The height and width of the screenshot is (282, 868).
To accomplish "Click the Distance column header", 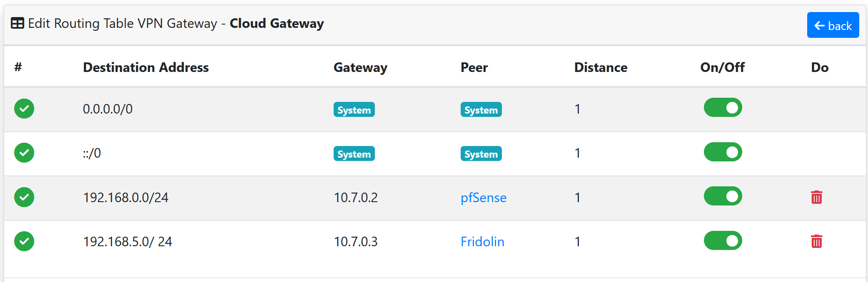I will click(x=601, y=67).
